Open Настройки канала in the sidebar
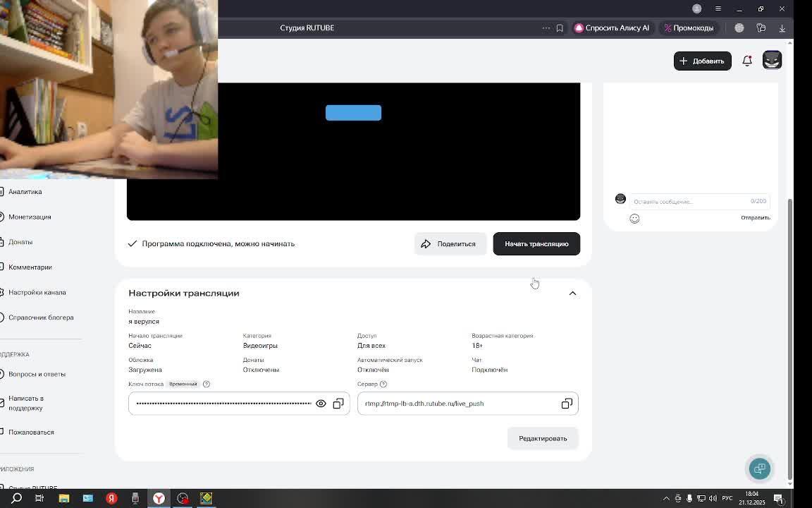This screenshot has height=508, width=812. pos(37,292)
